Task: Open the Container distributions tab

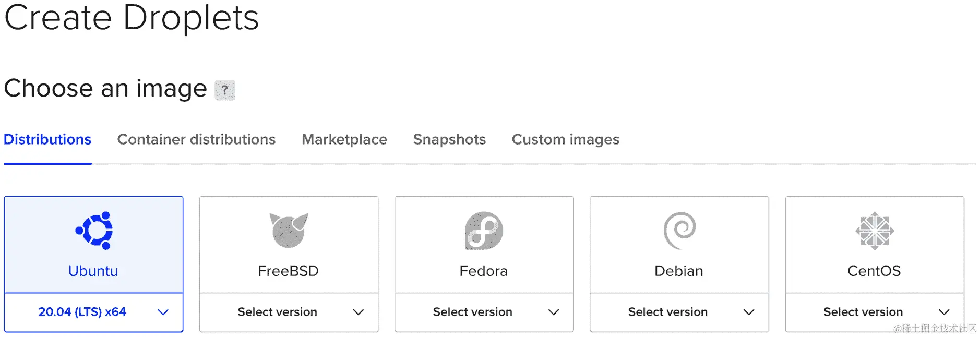Action: click(196, 140)
